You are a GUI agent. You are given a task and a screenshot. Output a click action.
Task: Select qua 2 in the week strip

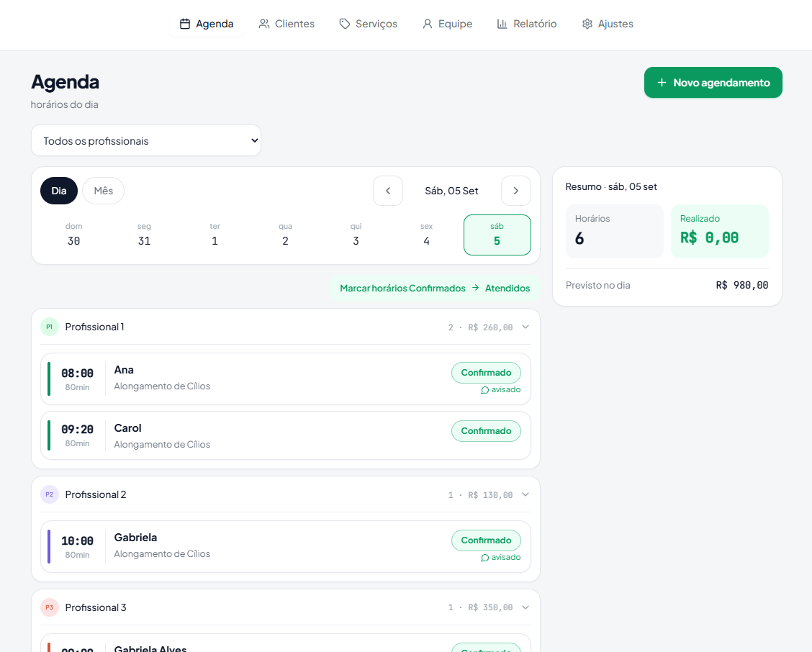285,235
